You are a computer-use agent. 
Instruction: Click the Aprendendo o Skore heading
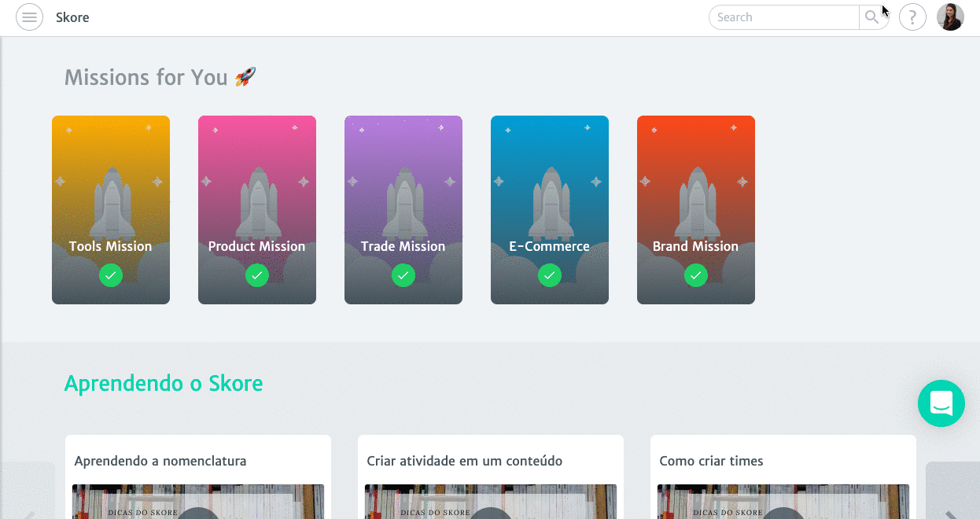coord(164,384)
